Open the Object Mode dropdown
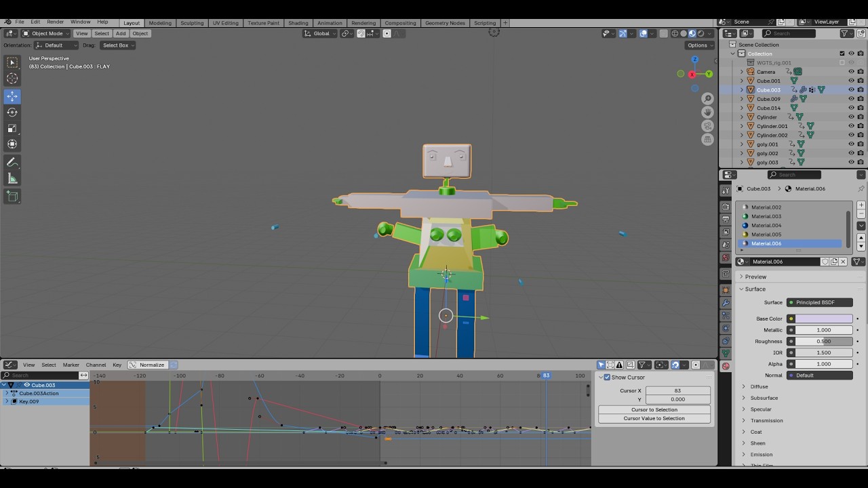The height and width of the screenshot is (488, 868). tap(46, 33)
